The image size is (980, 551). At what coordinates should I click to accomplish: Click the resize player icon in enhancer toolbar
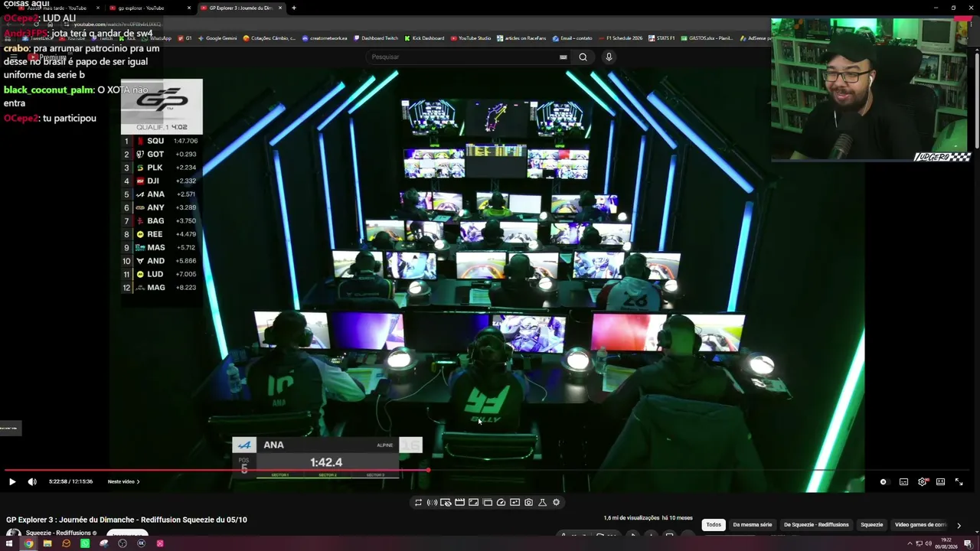click(473, 502)
